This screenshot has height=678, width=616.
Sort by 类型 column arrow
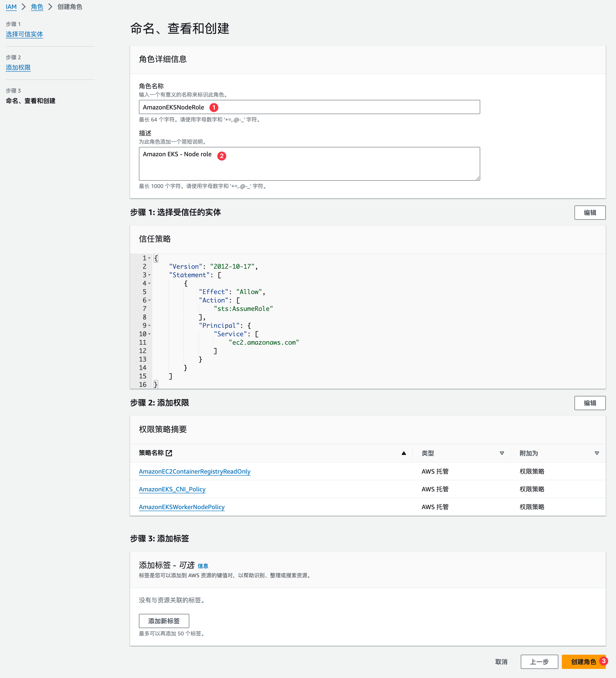tap(502, 453)
